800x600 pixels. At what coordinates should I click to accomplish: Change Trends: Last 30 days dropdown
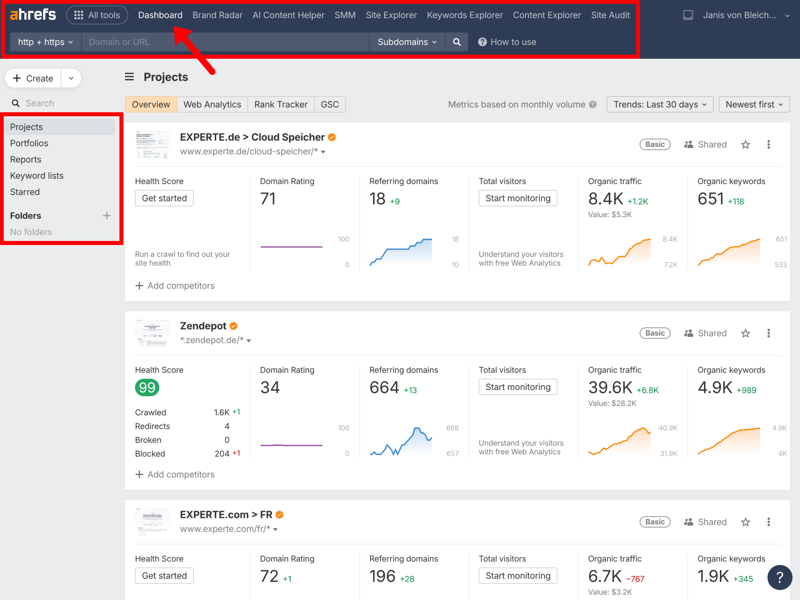coord(659,105)
